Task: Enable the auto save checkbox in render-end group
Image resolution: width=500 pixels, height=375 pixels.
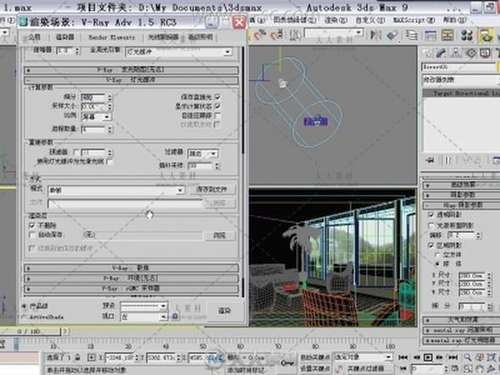Action: pyautogui.click(x=32, y=235)
